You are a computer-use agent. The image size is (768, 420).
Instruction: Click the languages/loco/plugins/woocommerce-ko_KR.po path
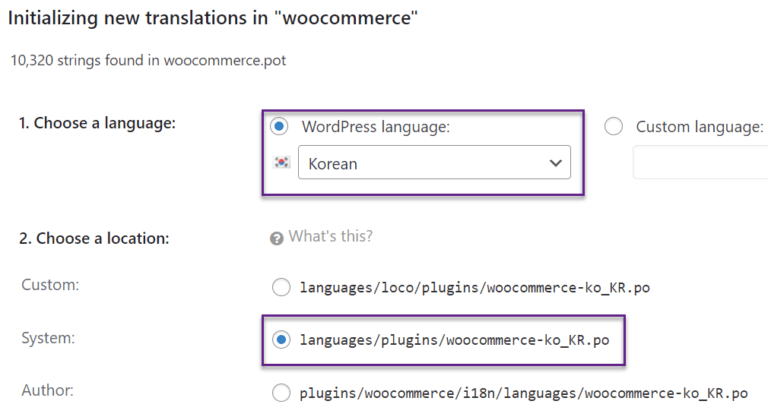(x=475, y=288)
